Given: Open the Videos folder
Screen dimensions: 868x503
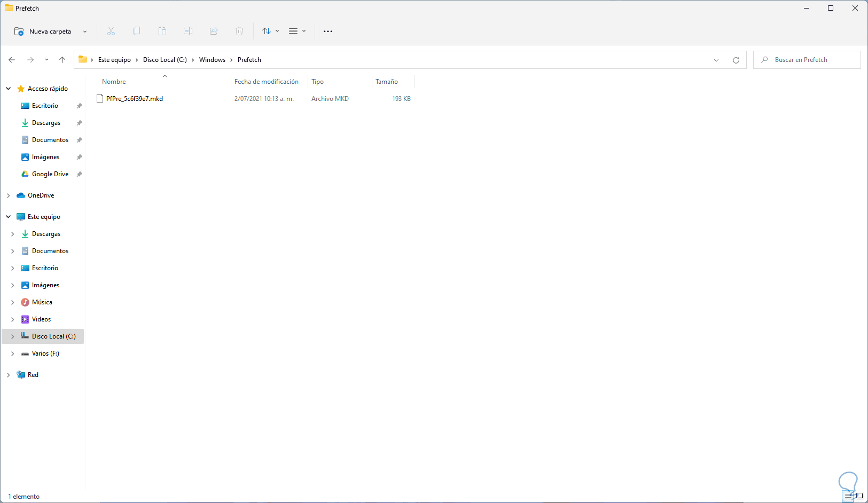Looking at the screenshot, I should click(x=41, y=319).
